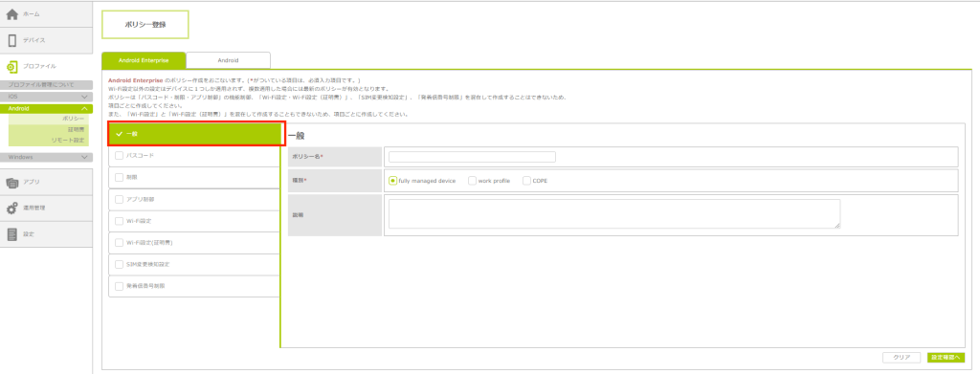980x374 pixels.
Task: Click the SIM変更検知設定 row label
Action: 147,264
